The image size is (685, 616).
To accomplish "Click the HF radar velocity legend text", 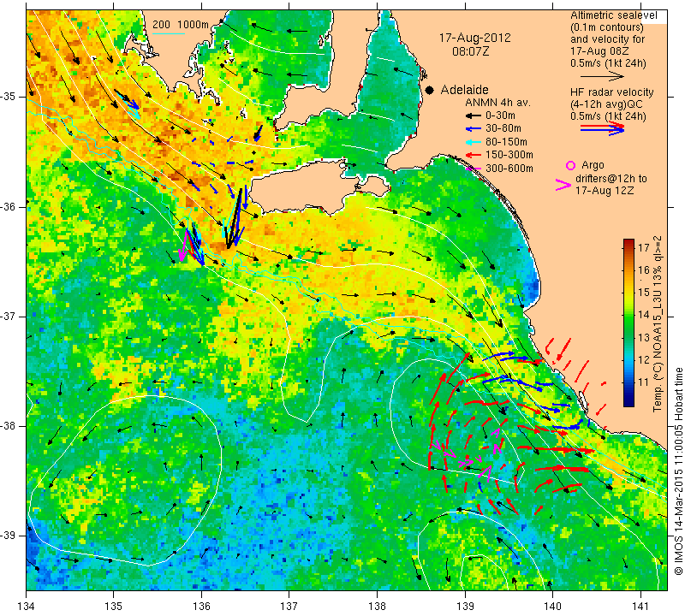I will (x=611, y=92).
